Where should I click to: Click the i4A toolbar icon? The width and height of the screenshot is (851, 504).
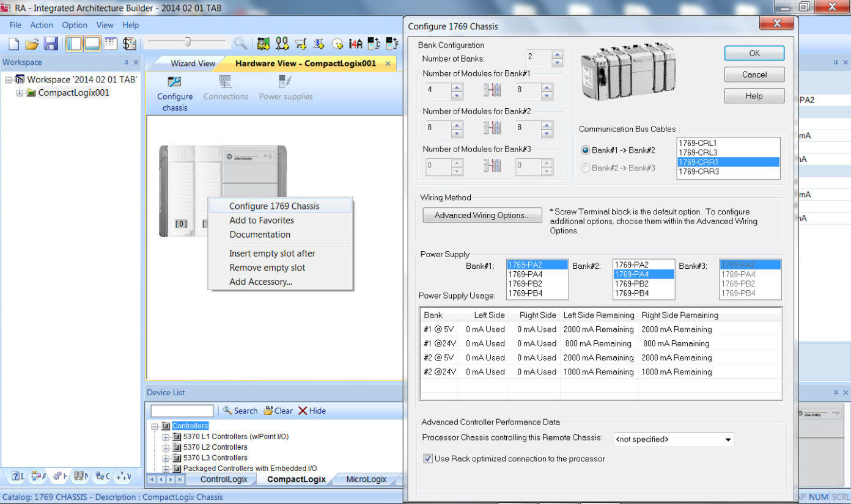(x=355, y=43)
